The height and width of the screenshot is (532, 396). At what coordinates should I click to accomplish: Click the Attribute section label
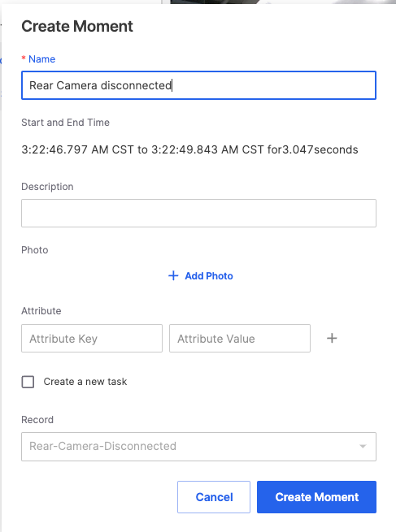pyautogui.click(x=41, y=311)
